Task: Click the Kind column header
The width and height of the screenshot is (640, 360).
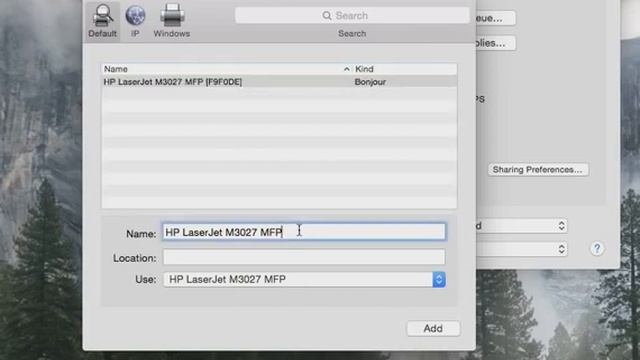Action: point(405,69)
